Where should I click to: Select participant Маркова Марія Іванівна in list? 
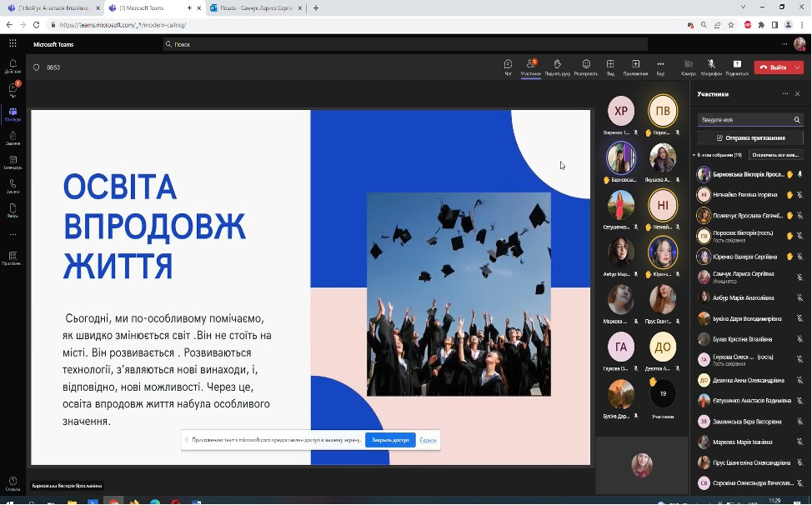pyautogui.click(x=749, y=442)
